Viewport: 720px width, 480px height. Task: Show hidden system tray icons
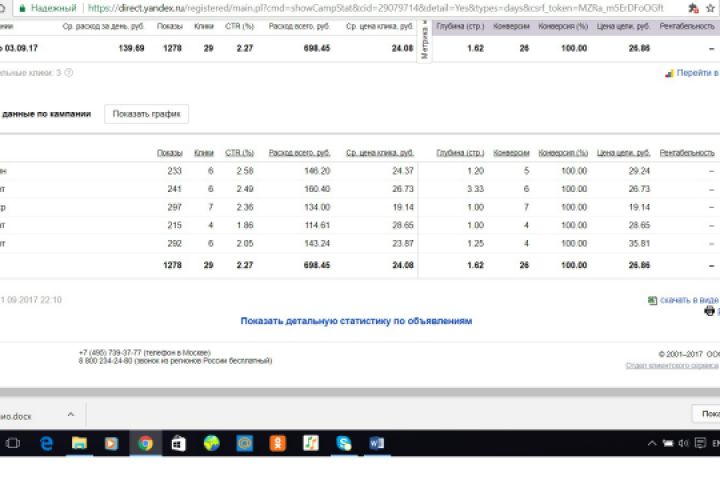pos(652,443)
